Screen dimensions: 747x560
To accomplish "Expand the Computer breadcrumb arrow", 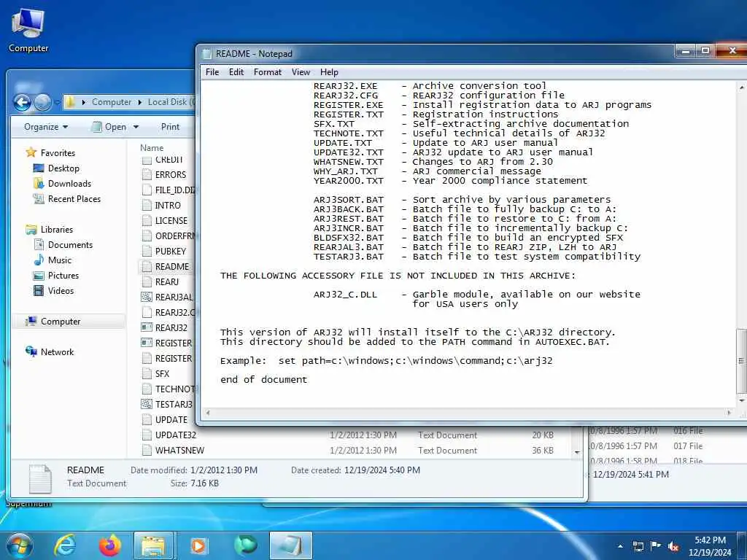I will click(139, 102).
